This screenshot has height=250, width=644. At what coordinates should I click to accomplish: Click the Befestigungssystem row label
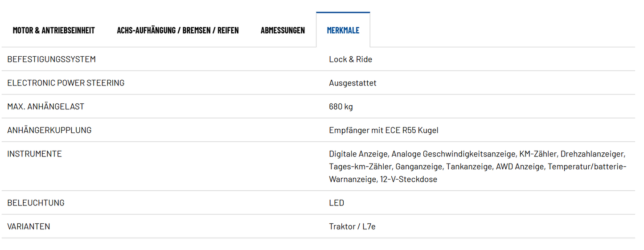pyautogui.click(x=51, y=59)
